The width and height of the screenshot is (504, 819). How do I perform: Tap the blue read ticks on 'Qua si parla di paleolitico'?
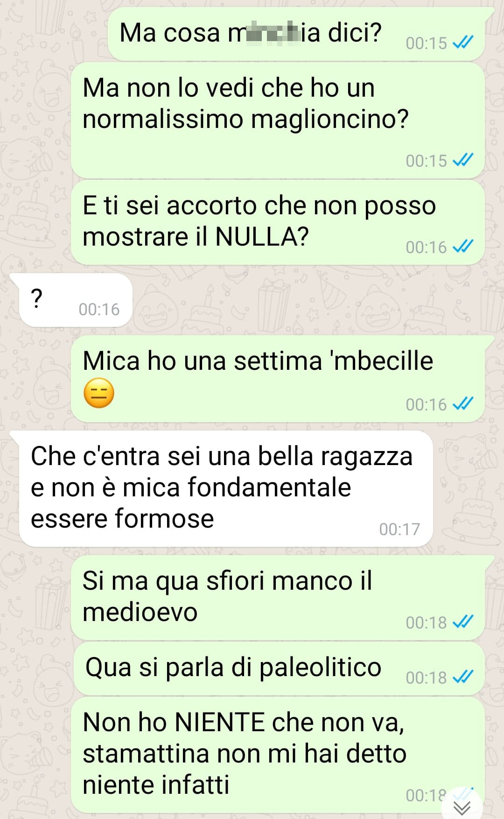click(463, 677)
